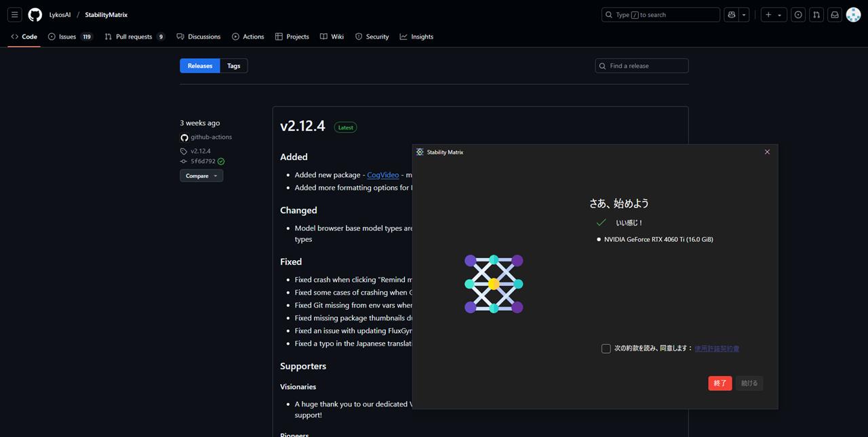
Task: Click the 'Find a release' search field
Action: [642, 66]
